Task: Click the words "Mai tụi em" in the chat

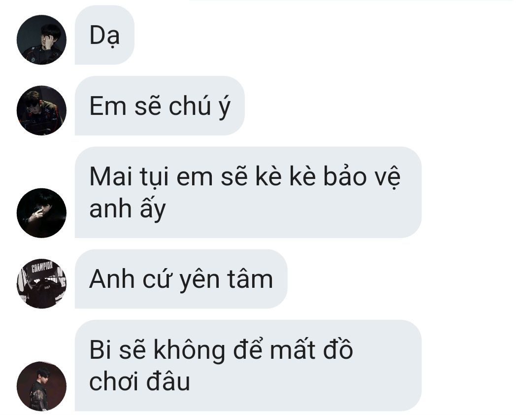Action: point(151,177)
